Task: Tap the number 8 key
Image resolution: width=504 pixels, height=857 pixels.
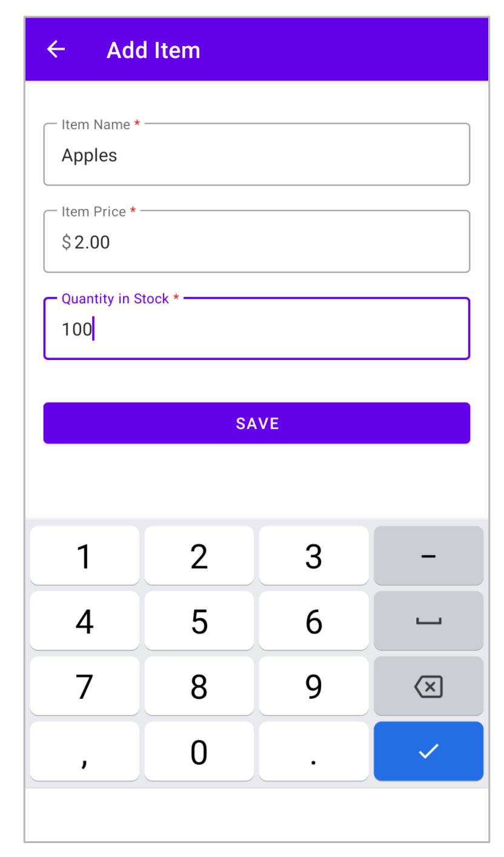Action: 199,686
